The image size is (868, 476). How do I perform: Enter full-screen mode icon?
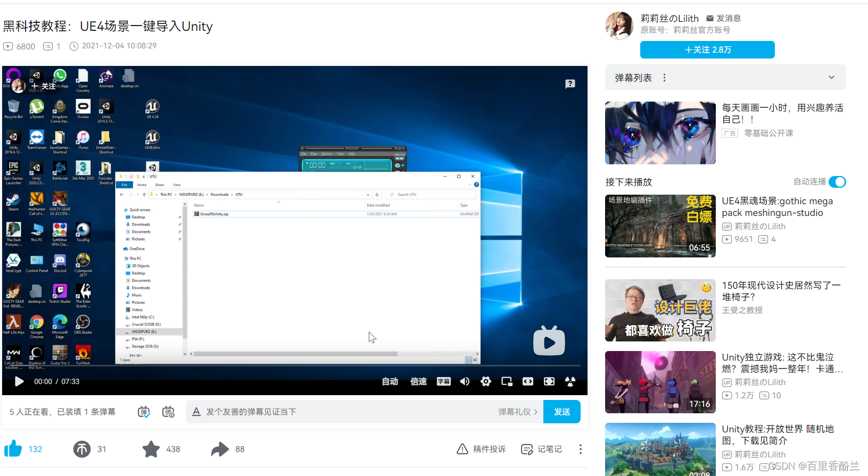pyautogui.click(x=549, y=381)
